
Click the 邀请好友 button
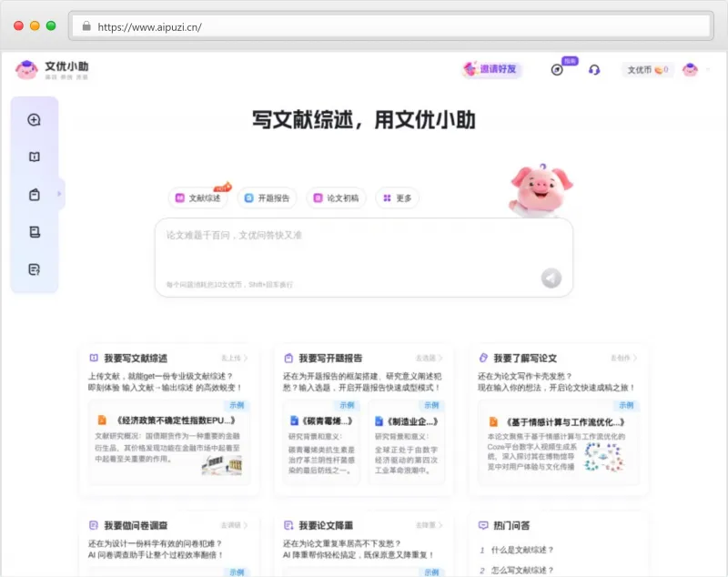(491, 70)
